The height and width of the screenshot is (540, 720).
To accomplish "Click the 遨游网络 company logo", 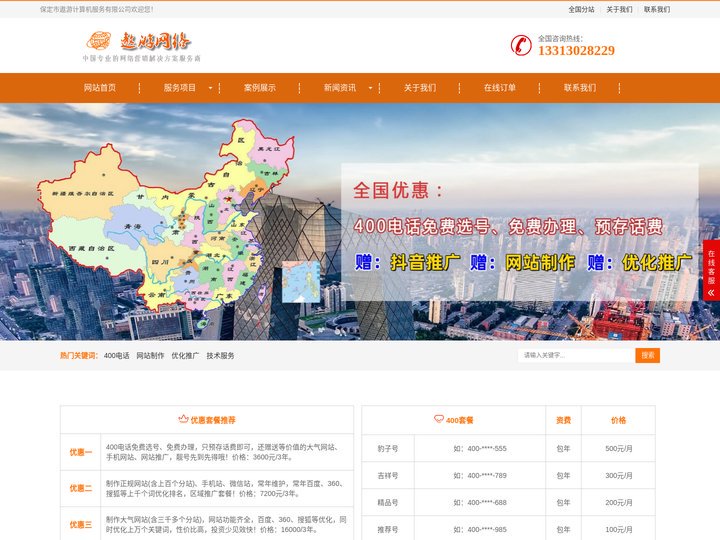I will [x=141, y=46].
